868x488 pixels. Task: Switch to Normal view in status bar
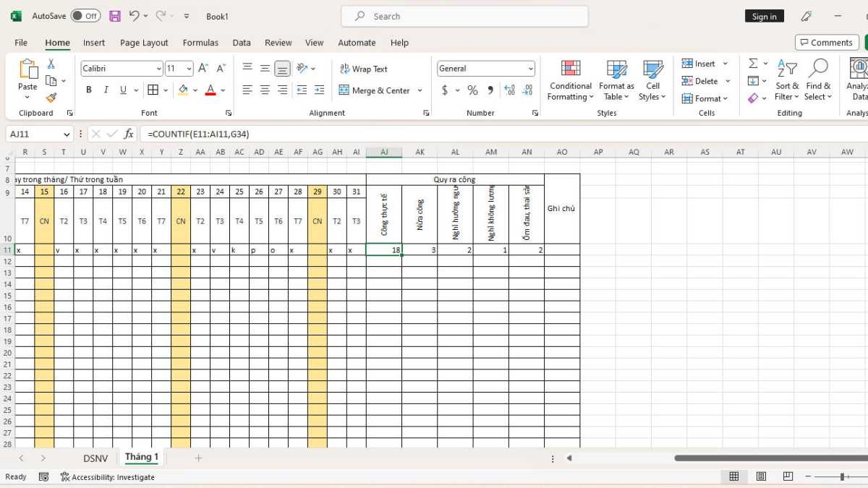coord(734,476)
